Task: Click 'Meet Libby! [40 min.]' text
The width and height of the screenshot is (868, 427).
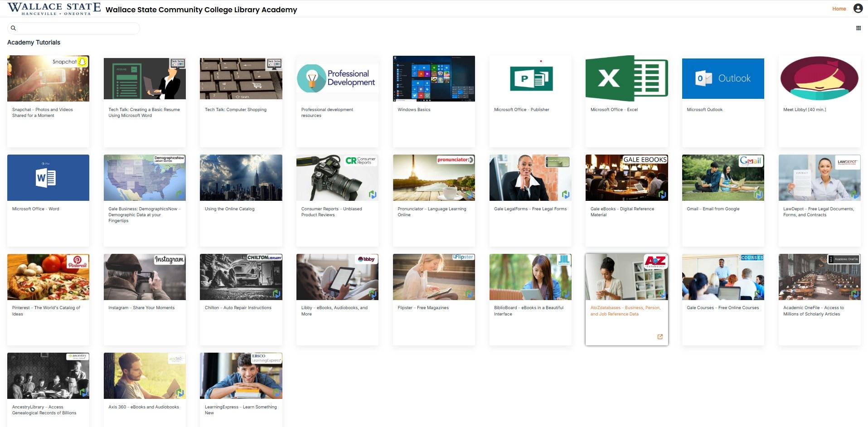Action: pos(805,110)
